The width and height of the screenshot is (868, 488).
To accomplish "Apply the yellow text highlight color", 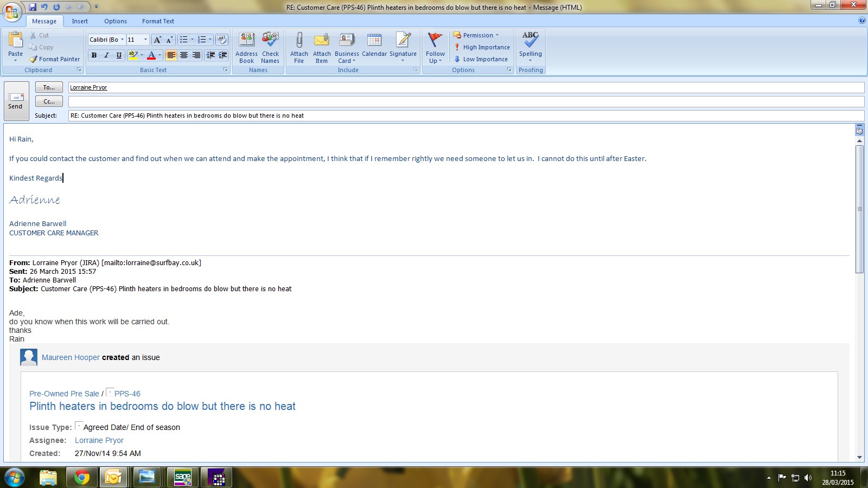I will point(133,55).
